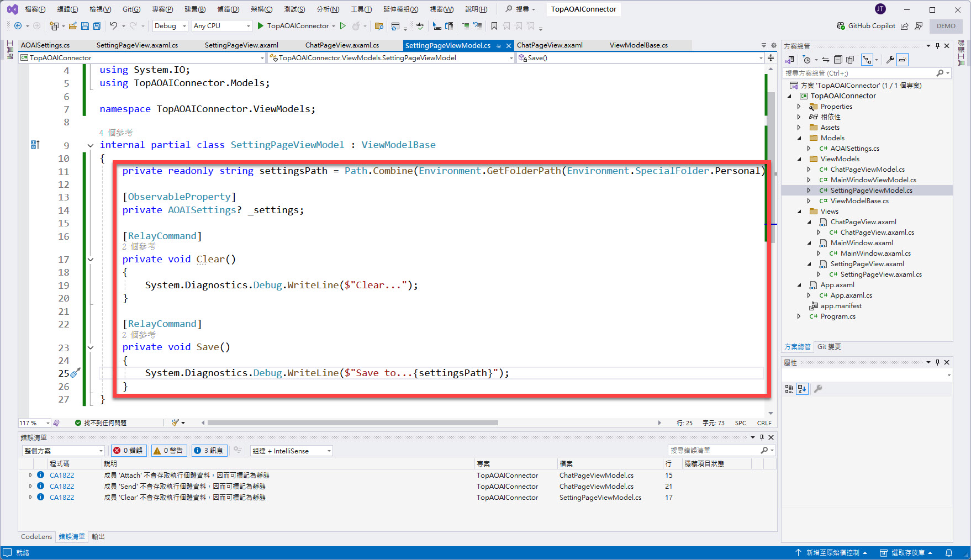This screenshot has width=971, height=560.
Task: Click the Open File folder icon
Action: point(72,26)
